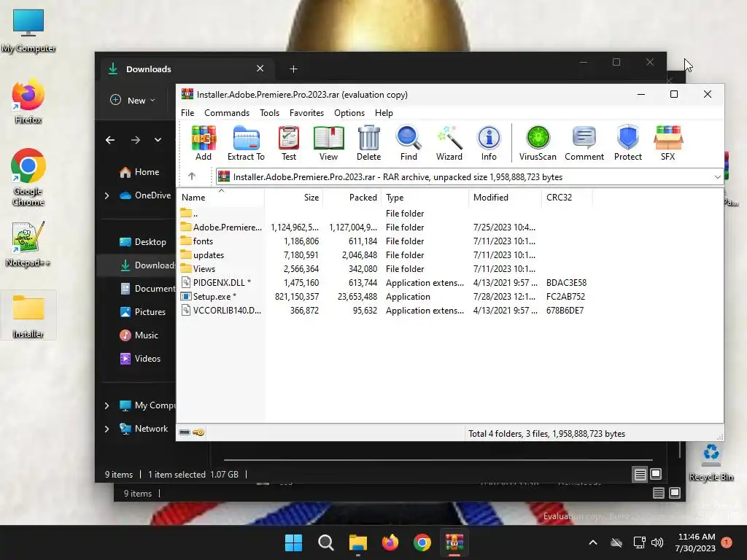
Task: Open recent locations chevron in File Explorer
Action: tap(158, 140)
